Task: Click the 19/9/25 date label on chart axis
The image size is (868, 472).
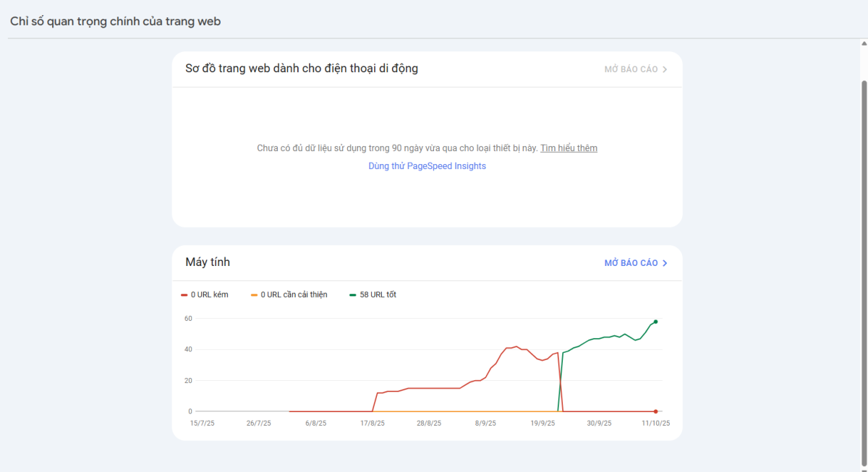Action: tap(542, 424)
